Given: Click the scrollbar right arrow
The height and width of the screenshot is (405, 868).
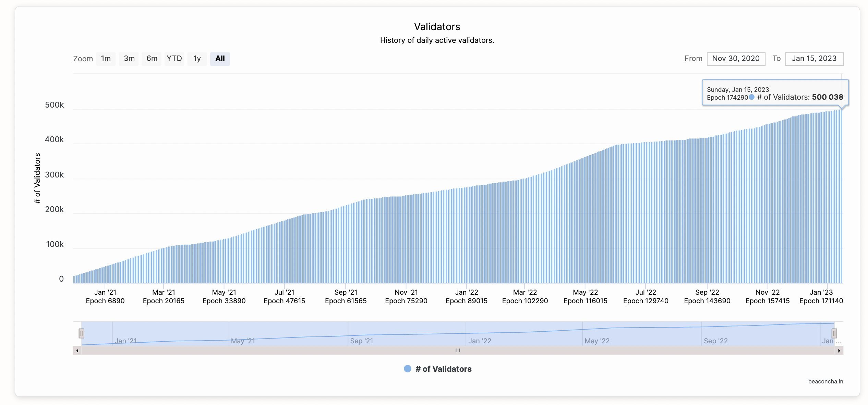Looking at the screenshot, I should [839, 351].
